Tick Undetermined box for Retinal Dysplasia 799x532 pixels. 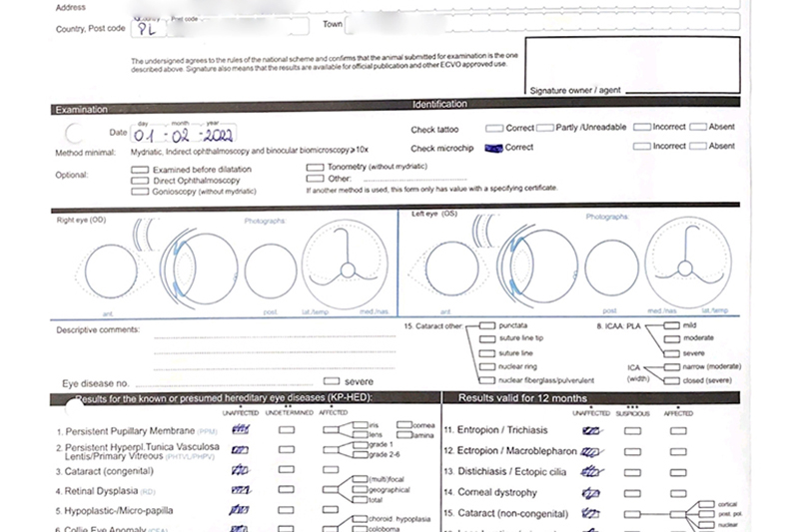pyautogui.click(x=287, y=490)
